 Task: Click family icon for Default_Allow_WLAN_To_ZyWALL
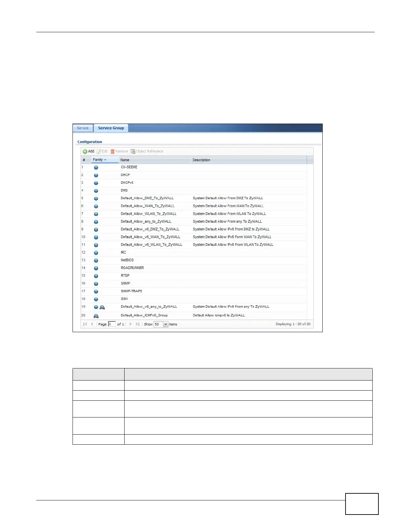(x=96, y=214)
